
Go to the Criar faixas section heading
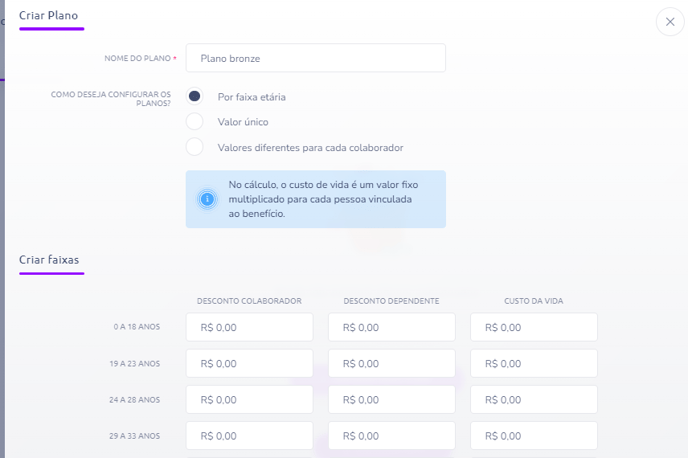click(x=49, y=260)
